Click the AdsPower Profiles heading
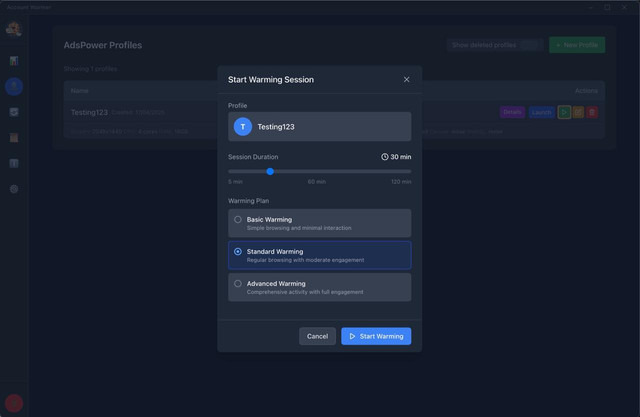Screen dimensions: 640x417 (x=103, y=45)
